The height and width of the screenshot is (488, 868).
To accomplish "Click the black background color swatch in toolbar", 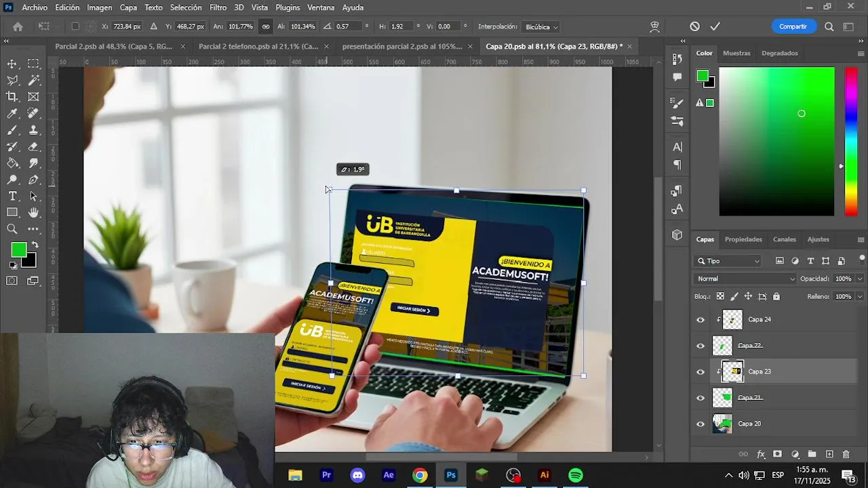I will pyautogui.click(x=29, y=262).
